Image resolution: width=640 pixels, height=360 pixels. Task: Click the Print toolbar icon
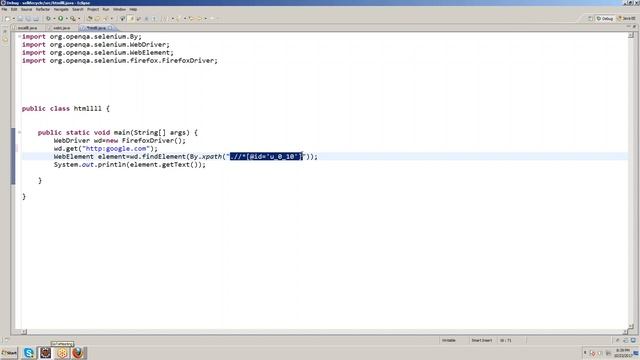click(36, 18)
